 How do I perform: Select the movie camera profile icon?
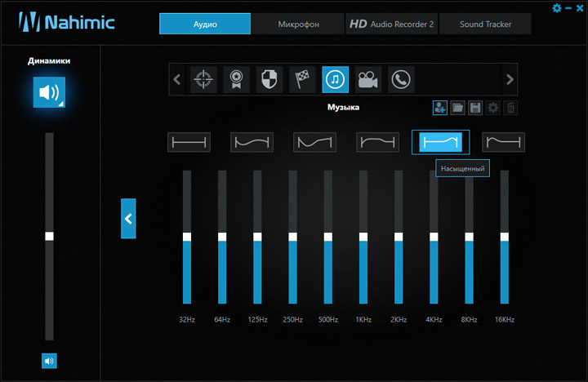tap(368, 79)
